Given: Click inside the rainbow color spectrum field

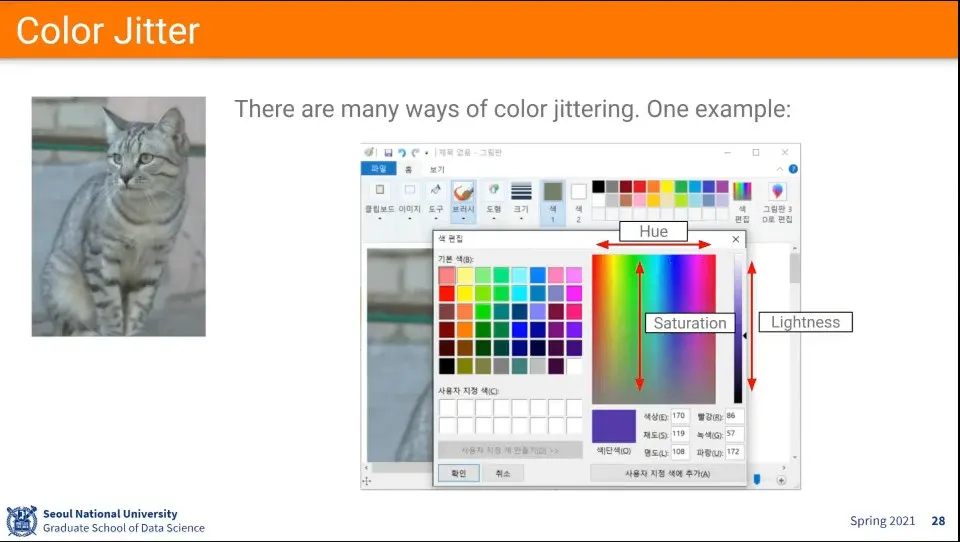Looking at the screenshot, I should [653, 329].
